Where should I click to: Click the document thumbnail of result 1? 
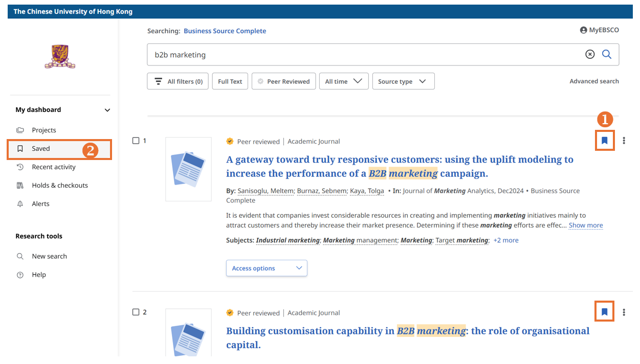pos(188,169)
